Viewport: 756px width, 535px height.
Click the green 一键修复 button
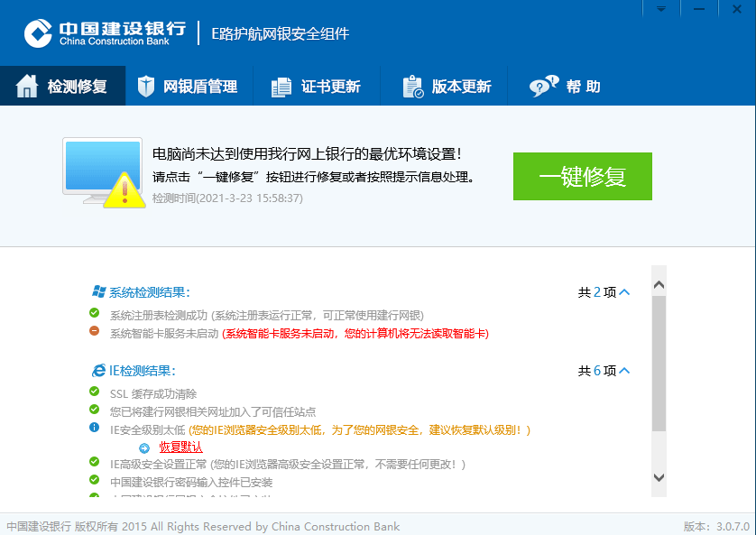pyautogui.click(x=583, y=177)
